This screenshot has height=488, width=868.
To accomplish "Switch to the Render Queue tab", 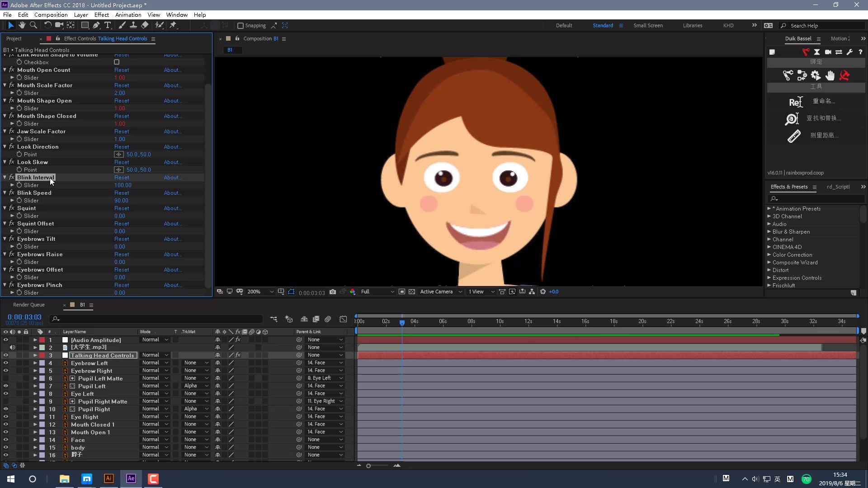I will click(29, 305).
